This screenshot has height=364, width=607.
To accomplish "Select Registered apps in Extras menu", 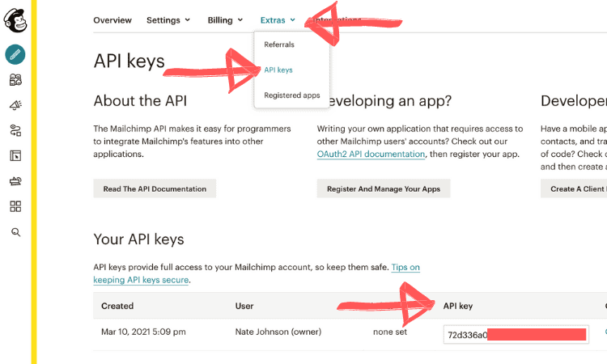I will click(292, 95).
